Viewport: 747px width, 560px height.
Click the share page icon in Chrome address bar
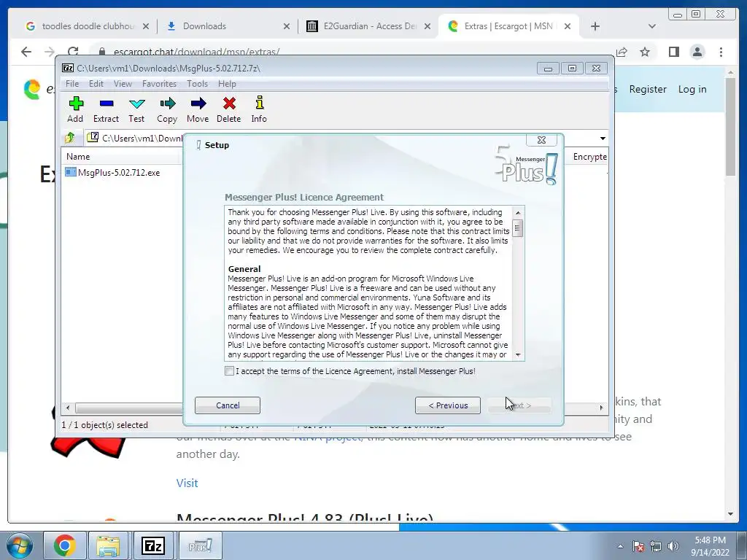click(622, 52)
